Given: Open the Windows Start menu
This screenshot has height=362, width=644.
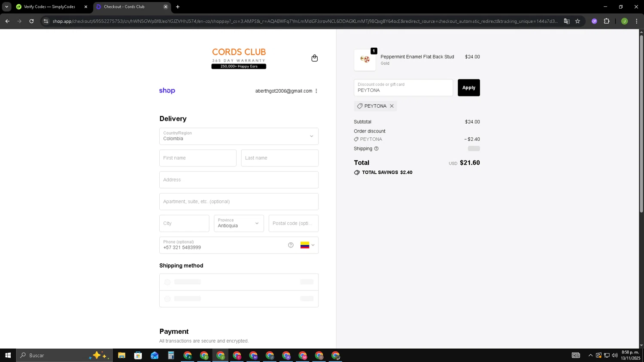Looking at the screenshot, I should click(x=8, y=355).
